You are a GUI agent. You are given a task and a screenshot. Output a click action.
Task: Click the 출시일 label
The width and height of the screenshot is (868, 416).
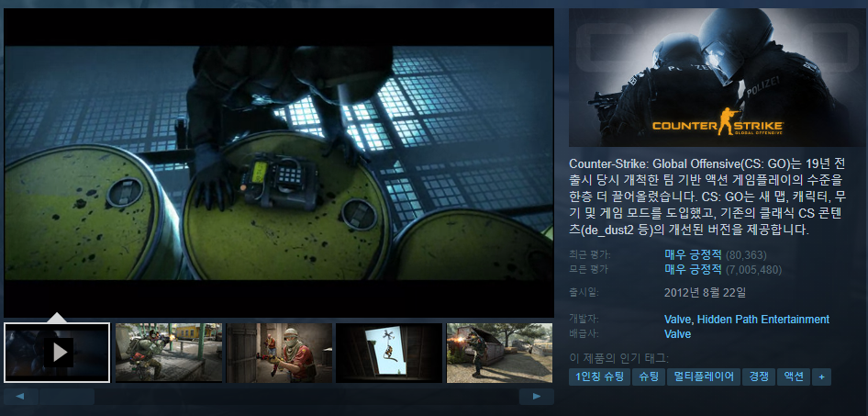(x=584, y=292)
